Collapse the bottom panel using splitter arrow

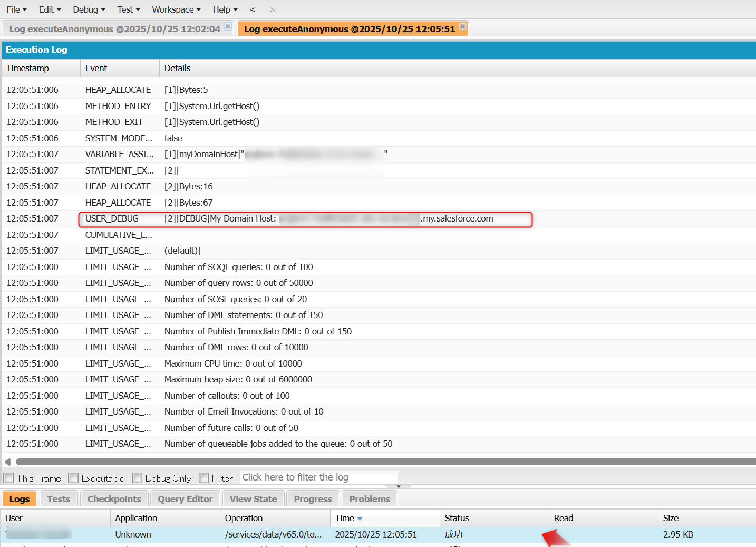coord(399,486)
